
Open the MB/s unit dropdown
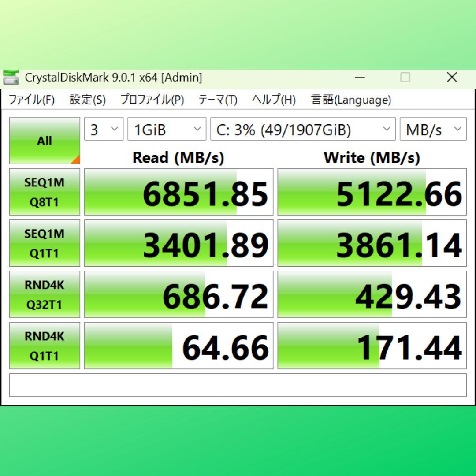[x=432, y=129]
